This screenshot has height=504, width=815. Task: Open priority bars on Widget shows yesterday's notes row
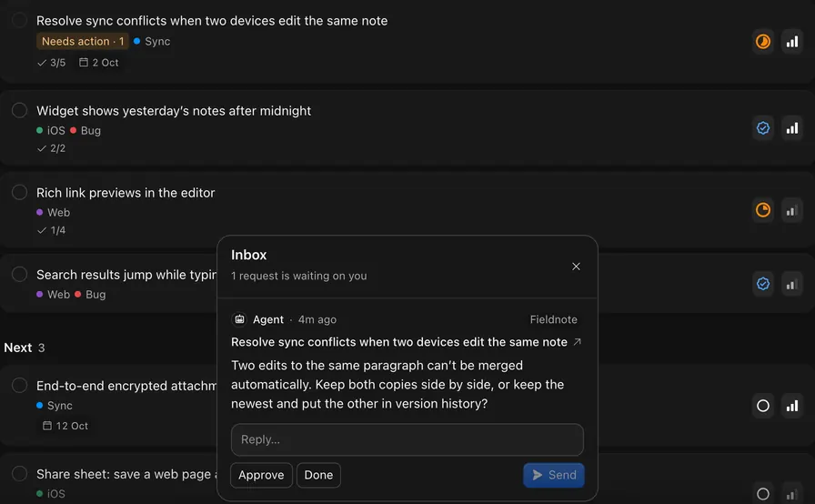pyautogui.click(x=791, y=127)
